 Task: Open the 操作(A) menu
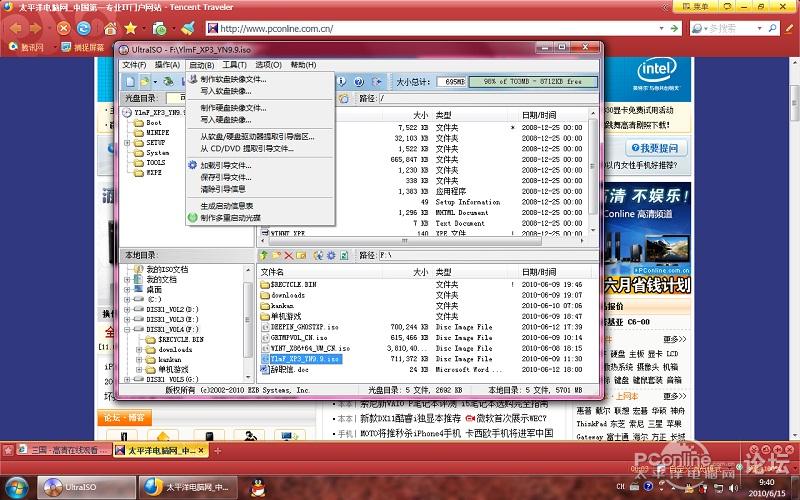pyautogui.click(x=167, y=65)
